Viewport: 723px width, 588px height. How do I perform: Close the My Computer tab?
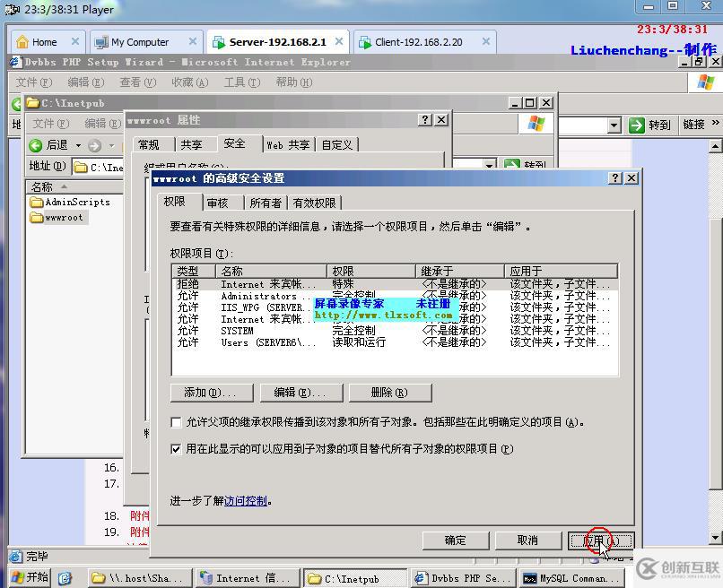point(193,41)
